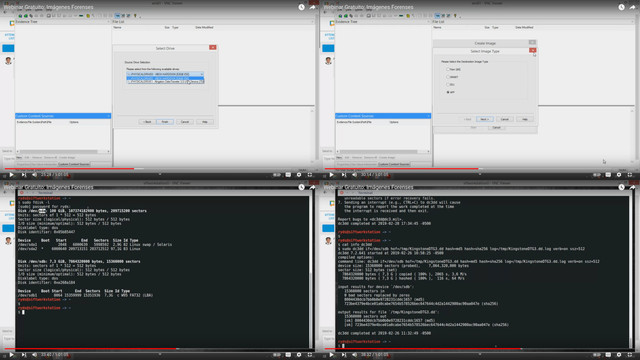Play the video showing Select Drive dialog
Viewport: 640px width, 360px height.
[x=11, y=175]
